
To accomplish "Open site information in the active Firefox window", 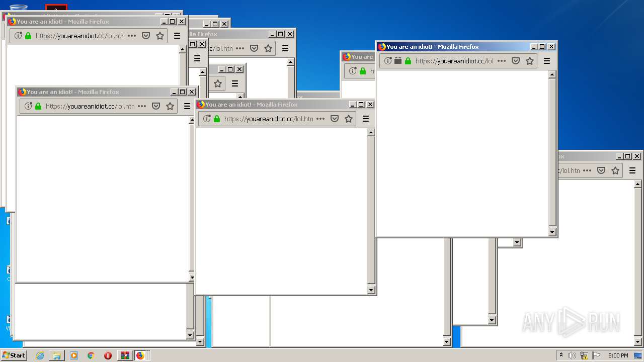I will tap(388, 61).
